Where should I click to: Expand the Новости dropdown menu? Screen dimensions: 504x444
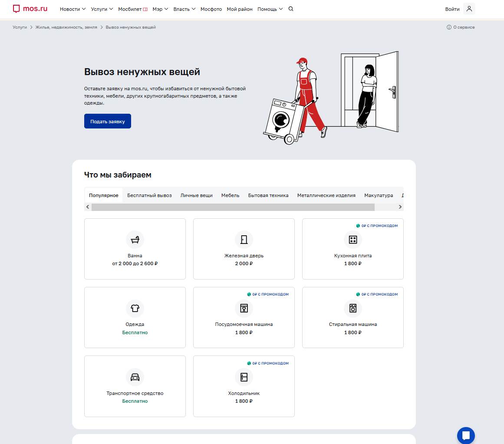point(72,9)
